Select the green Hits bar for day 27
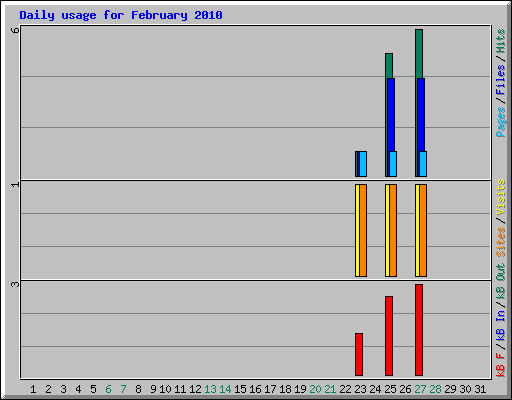 (x=419, y=53)
